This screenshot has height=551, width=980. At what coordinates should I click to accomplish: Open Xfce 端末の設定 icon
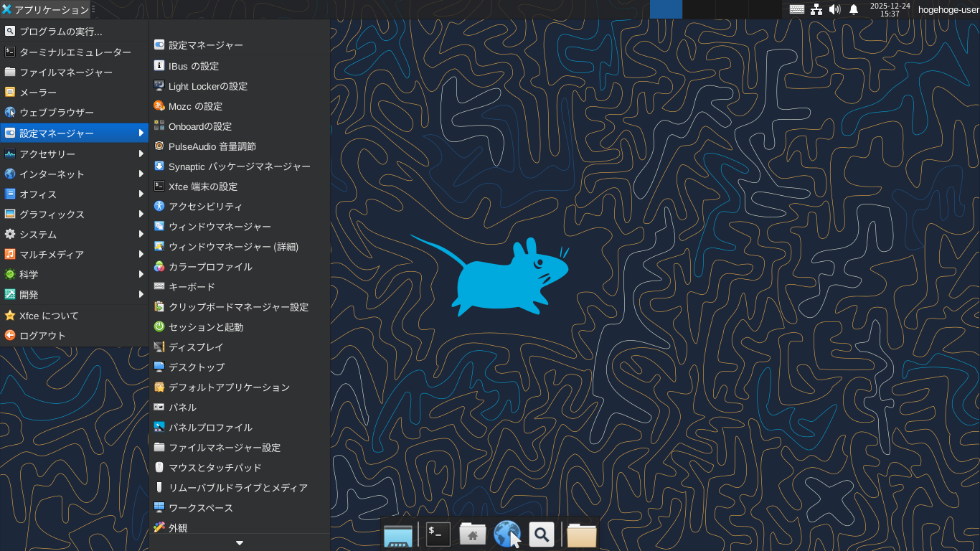coord(159,187)
